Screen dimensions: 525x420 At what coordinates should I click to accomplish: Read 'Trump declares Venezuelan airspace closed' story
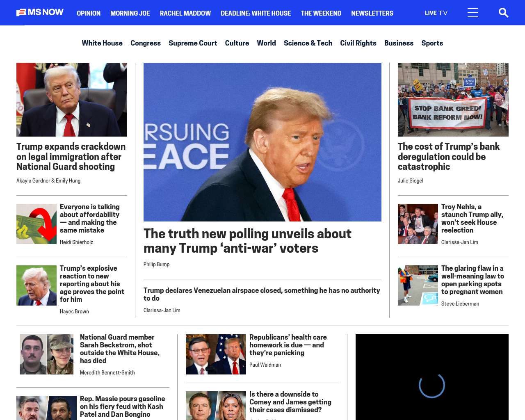click(x=262, y=294)
